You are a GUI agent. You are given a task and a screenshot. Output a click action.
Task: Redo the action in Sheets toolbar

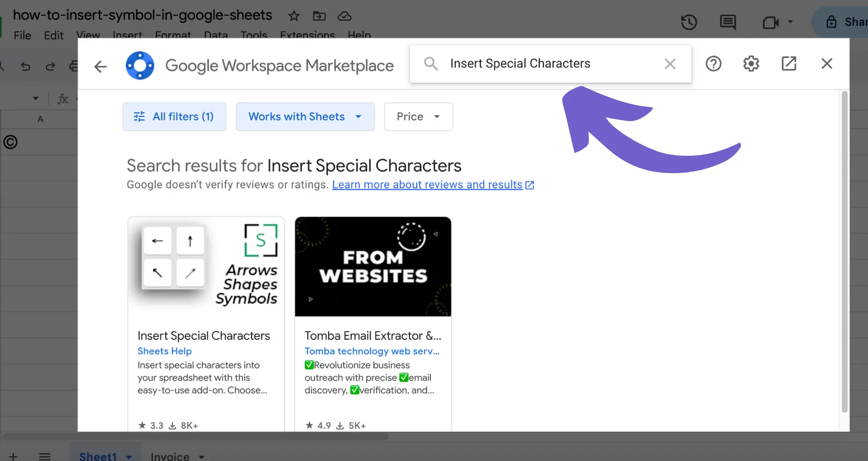coord(50,66)
